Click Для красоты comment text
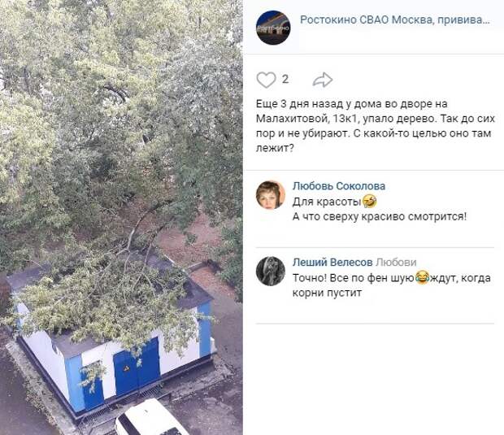The height and width of the screenshot is (435, 504). [327, 202]
